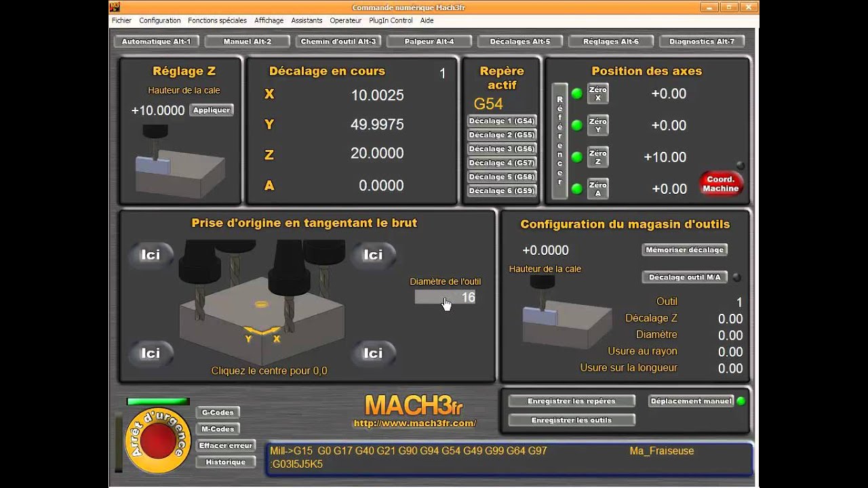The image size is (868, 488).
Task: Open the Historique log
Action: (226, 462)
